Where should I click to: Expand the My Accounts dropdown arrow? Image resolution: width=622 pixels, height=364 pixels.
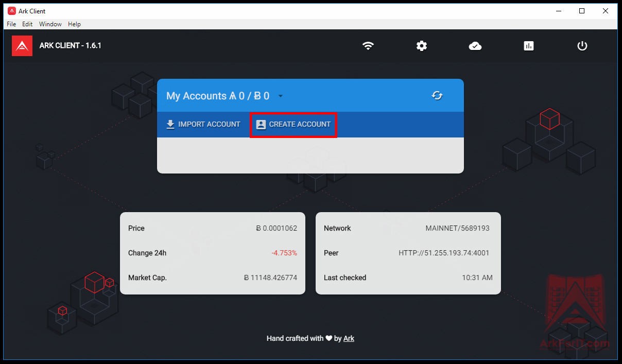point(281,96)
